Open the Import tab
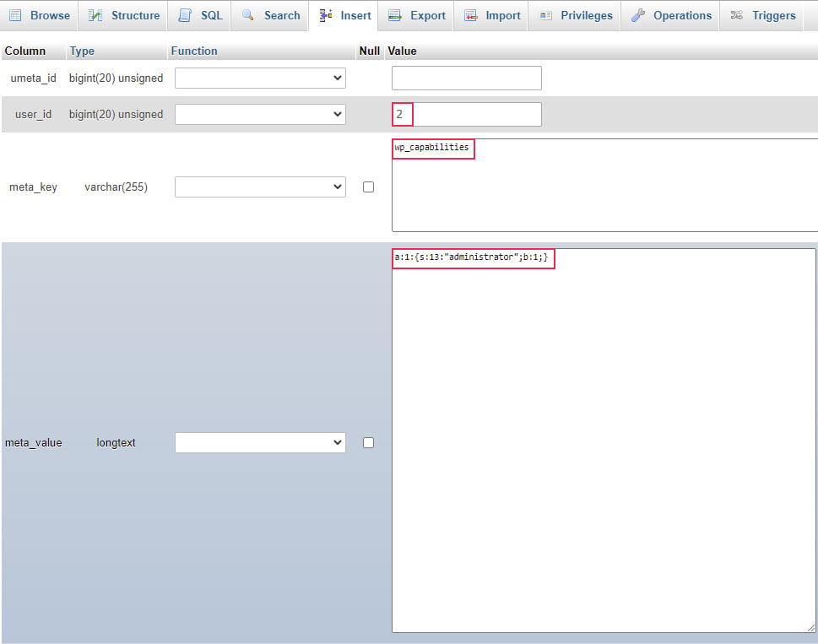Image resolution: width=818 pixels, height=644 pixels. [x=491, y=16]
